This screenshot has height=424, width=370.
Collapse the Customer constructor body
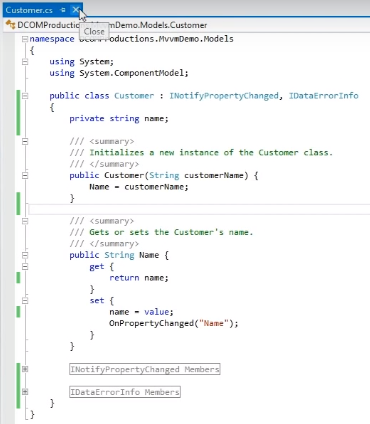(25, 175)
